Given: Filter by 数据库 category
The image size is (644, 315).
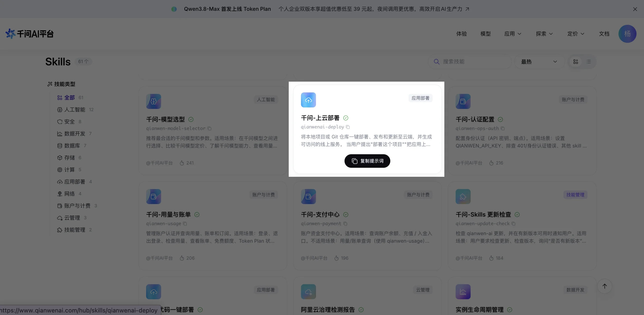Looking at the screenshot, I should coord(72,146).
